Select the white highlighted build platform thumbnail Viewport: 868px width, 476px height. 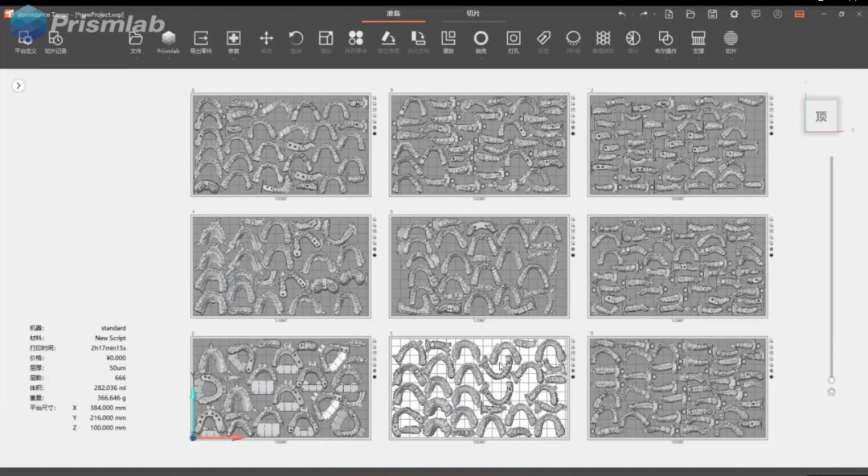pyautogui.click(x=478, y=388)
